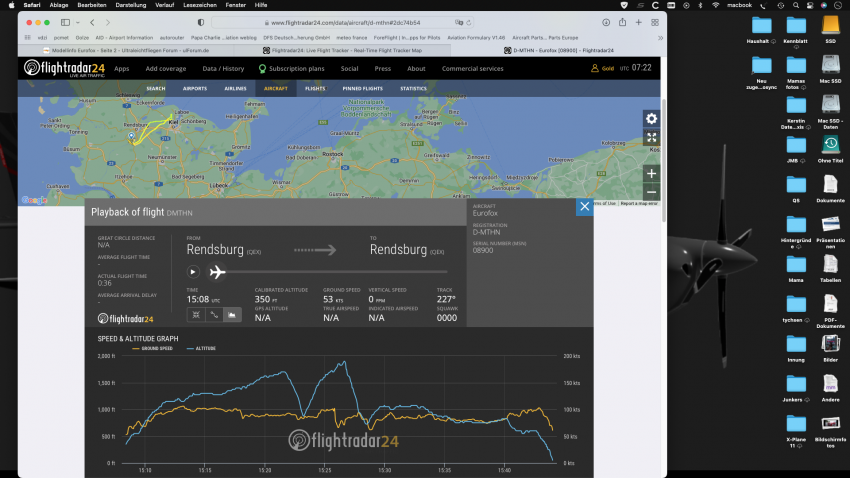Switch to the Modellinfo Eurofox ulForum tab
The width and height of the screenshot is (850, 478).
(x=126, y=50)
